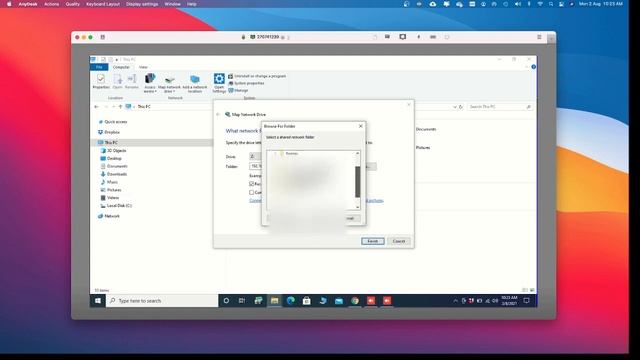Click the taskbar search box

[x=162, y=301]
